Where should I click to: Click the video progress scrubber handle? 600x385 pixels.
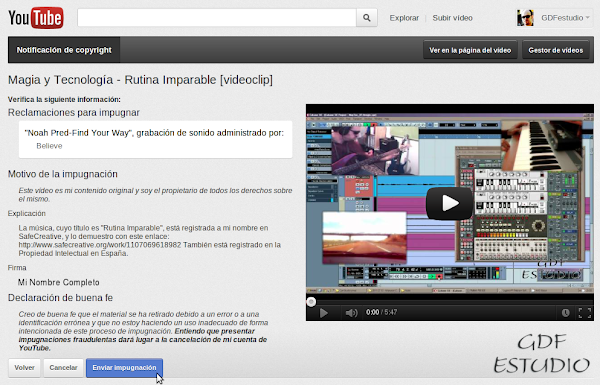click(x=311, y=302)
